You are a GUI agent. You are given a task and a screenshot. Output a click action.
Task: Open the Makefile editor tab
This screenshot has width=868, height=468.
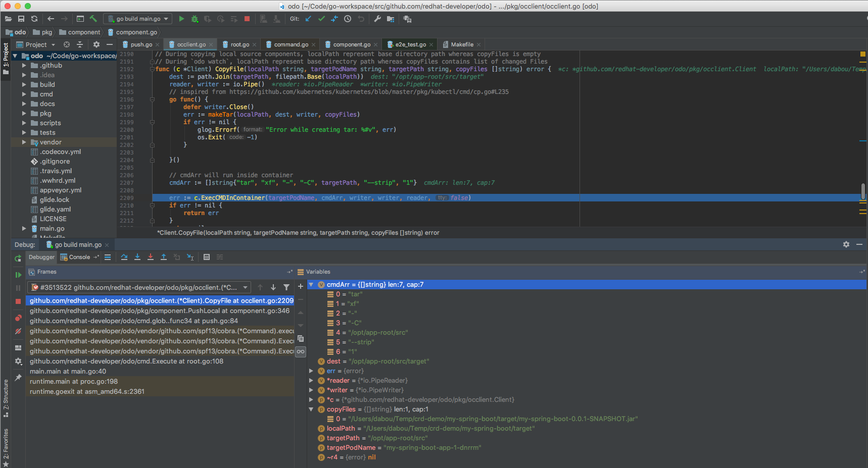pos(462,44)
